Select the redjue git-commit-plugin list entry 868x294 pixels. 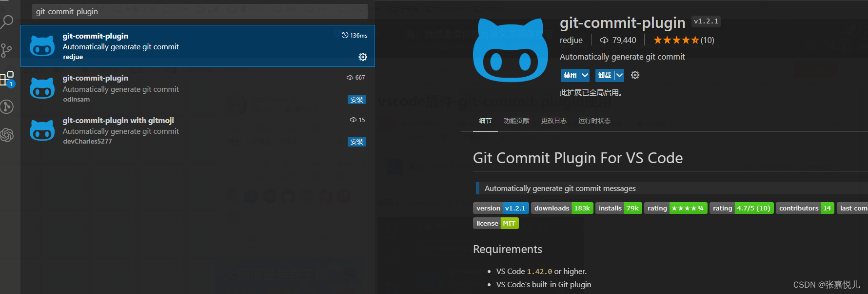click(197, 46)
